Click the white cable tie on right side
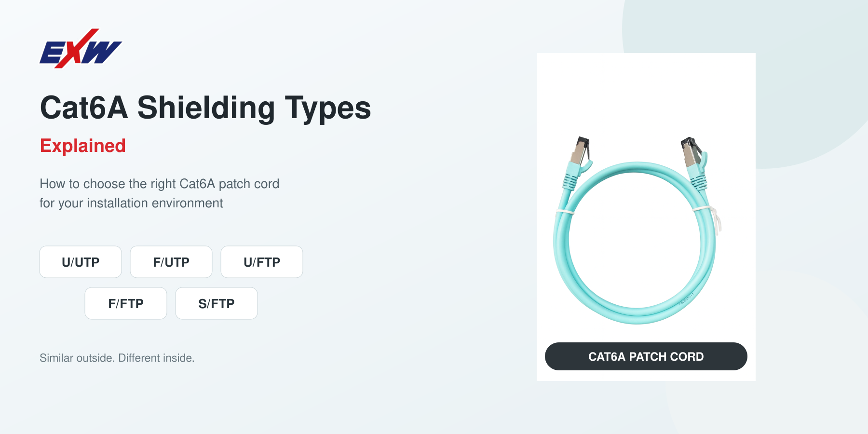This screenshot has height=434, width=868. (708, 217)
